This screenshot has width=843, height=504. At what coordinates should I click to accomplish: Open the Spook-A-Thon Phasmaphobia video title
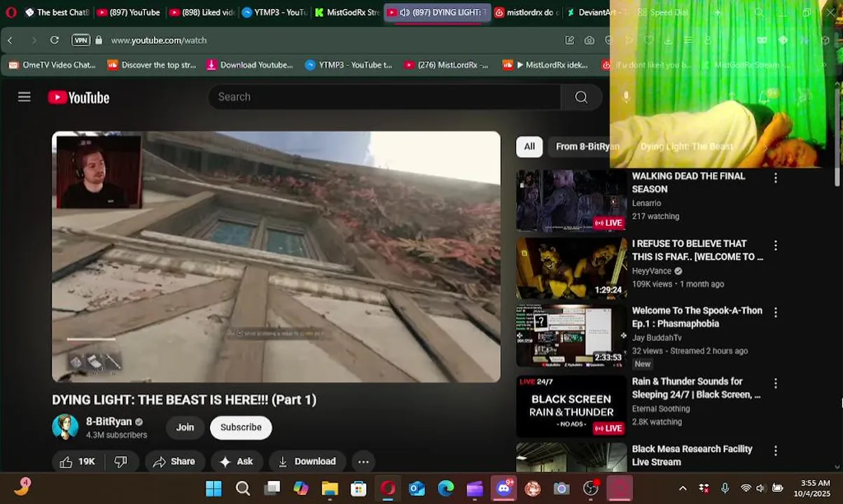coord(697,317)
